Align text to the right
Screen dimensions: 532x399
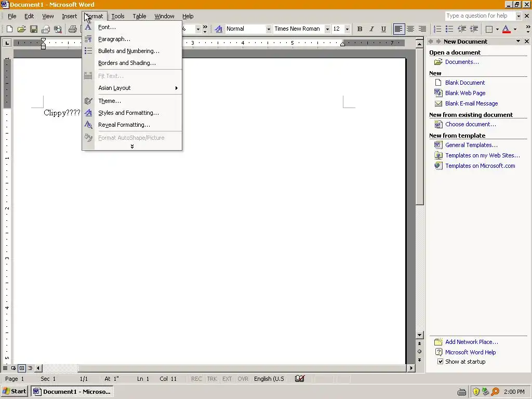pos(422,29)
